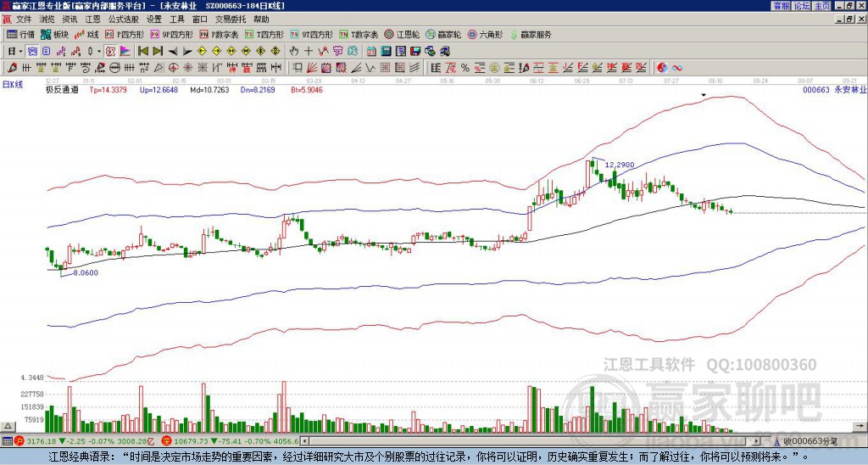Open the calculator icon
Screen dimensions: 868x465
pos(386,52)
